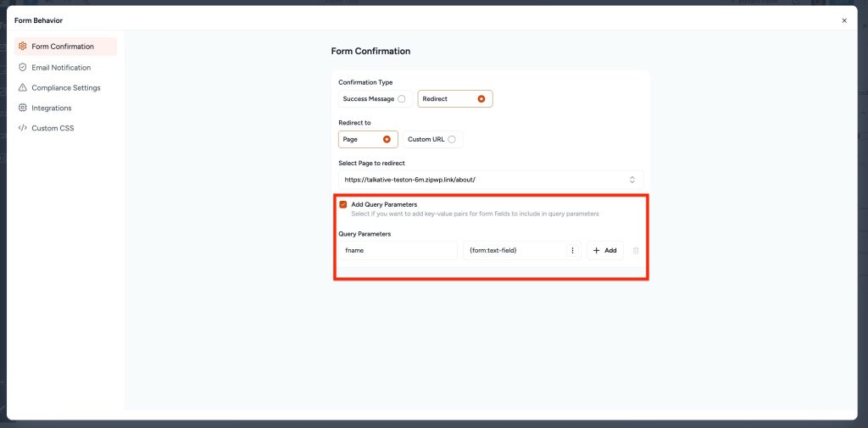Uncheck the Add Query Parameters checkbox
The width and height of the screenshot is (868, 428).
point(343,204)
